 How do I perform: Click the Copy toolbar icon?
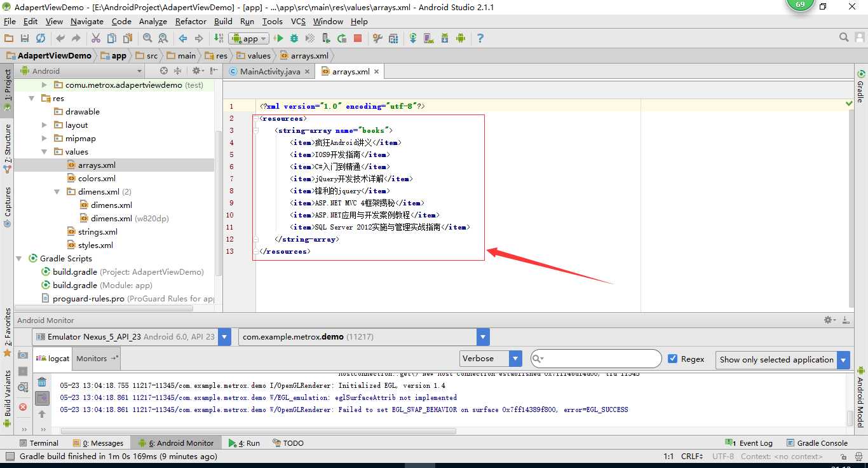pyautogui.click(x=111, y=39)
